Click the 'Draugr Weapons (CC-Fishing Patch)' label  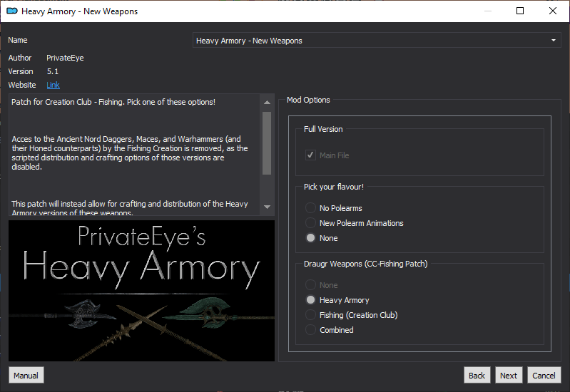pyautogui.click(x=366, y=264)
